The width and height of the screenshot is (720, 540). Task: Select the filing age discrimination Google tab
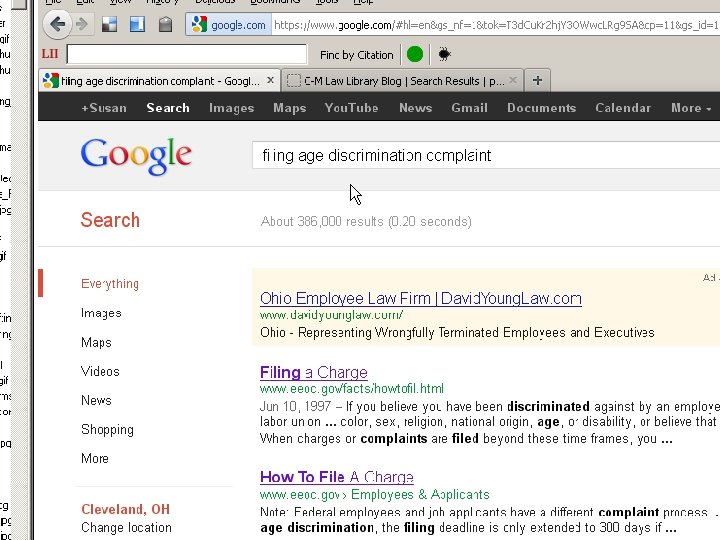click(159, 81)
